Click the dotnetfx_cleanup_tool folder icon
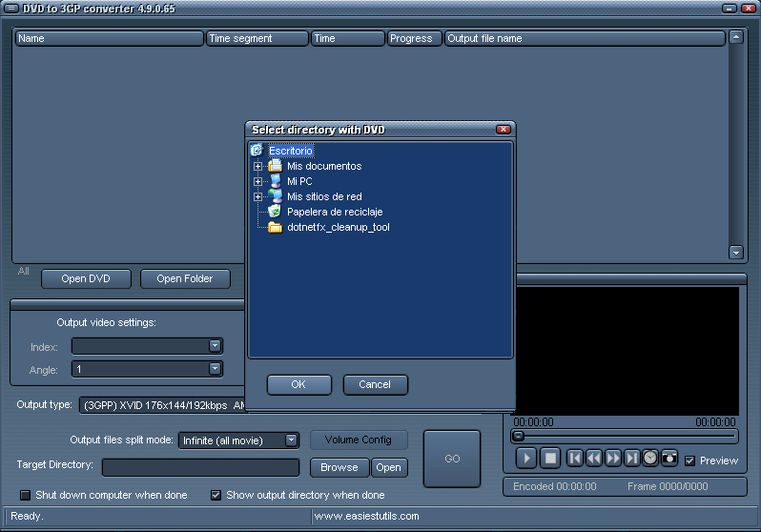 click(x=276, y=227)
